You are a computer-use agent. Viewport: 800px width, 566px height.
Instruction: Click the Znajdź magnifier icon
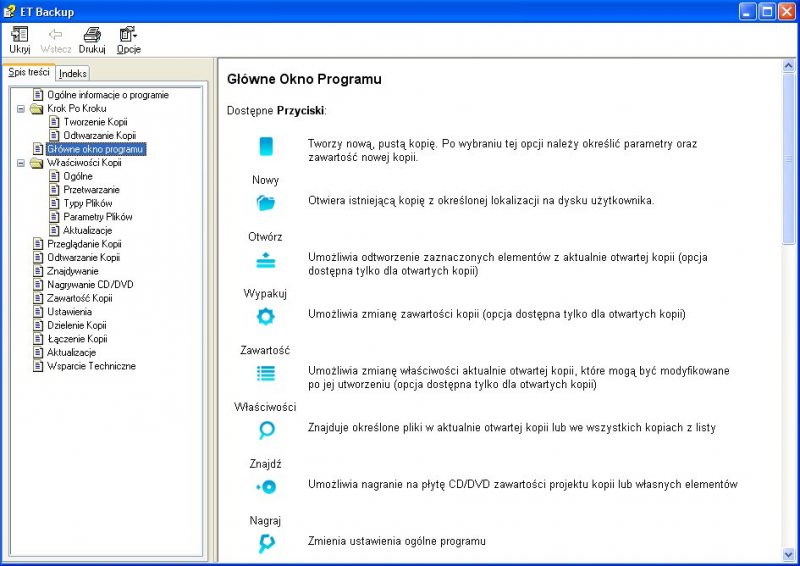[x=266, y=431]
